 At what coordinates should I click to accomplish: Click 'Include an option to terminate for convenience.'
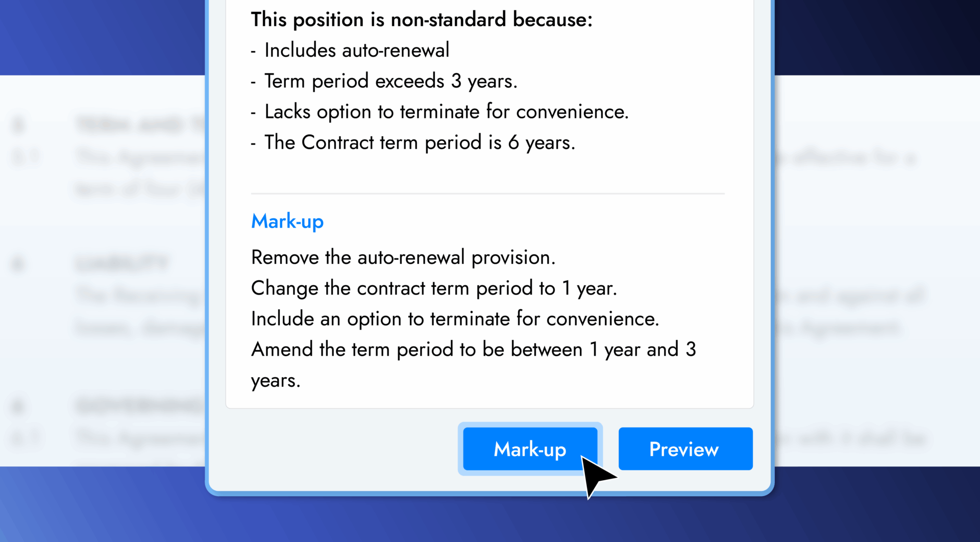[x=455, y=318]
